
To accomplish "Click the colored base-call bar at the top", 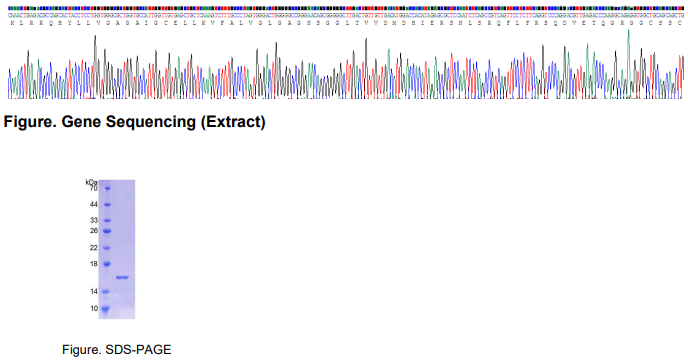I will pos(346,8).
